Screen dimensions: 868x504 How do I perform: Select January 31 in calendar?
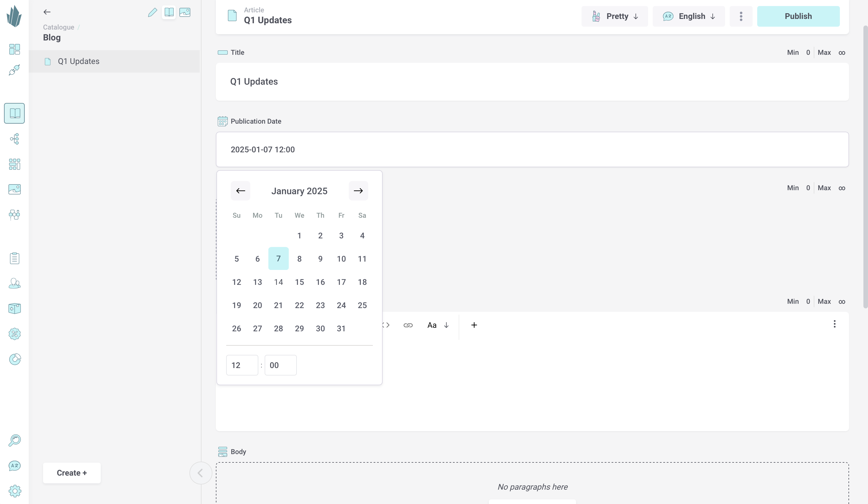pyautogui.click(x=341, y=328)
